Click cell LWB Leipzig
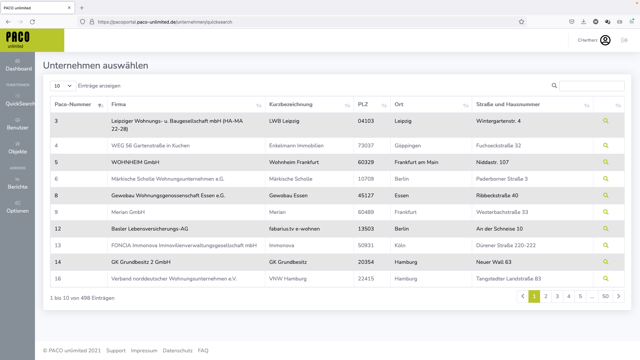This screenshot has width=640, height=360. click(x=284, y=121)
